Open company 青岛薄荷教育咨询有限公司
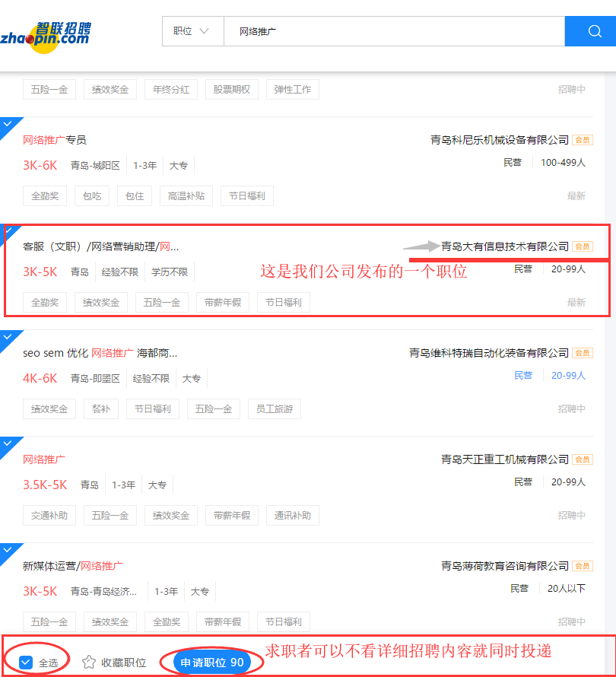Screen dimensions: 616x677 click(x=505, y=566)
